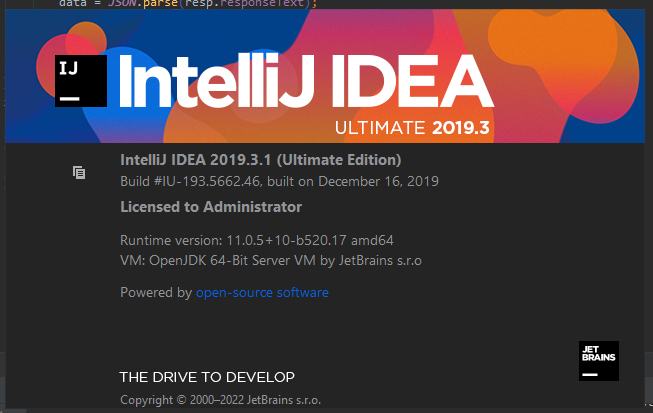
Task: Click the IntelliJ IDEA banner title
Action: click(x=307, y=81)
